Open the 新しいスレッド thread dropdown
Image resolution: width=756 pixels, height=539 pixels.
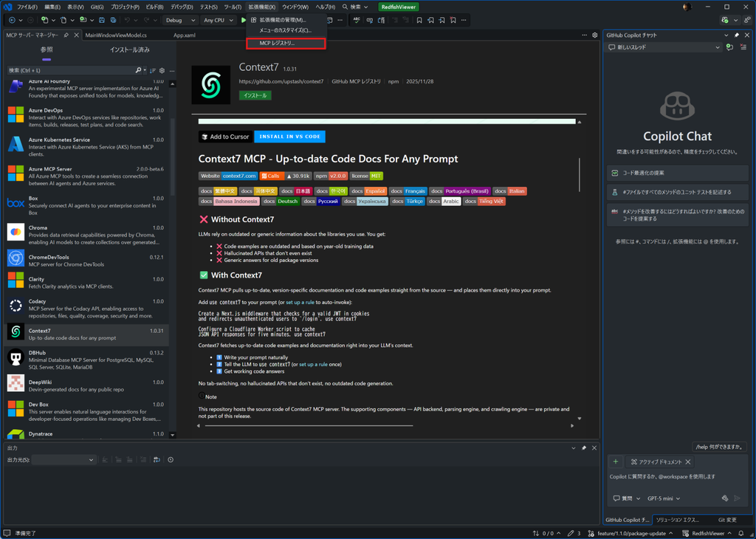click(664, 47)
